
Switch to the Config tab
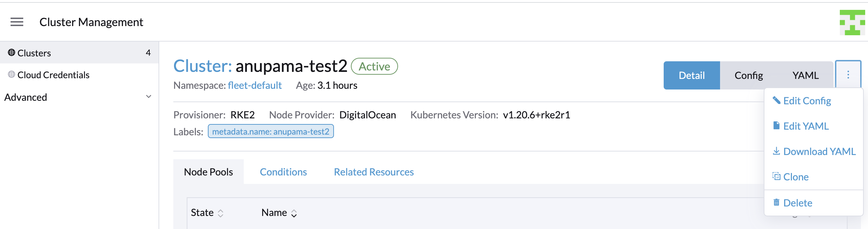point(749,75)
